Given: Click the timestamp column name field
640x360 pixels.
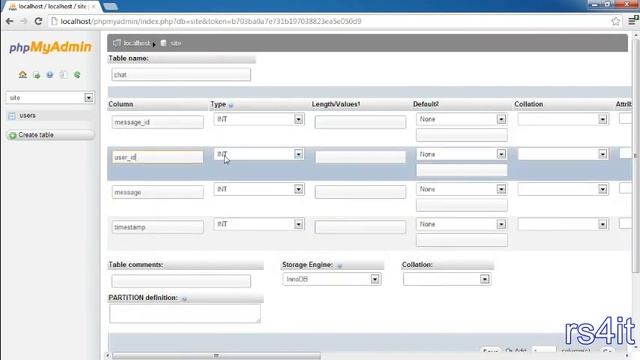Looking at the screenshot, I should (x=158, y=227).
